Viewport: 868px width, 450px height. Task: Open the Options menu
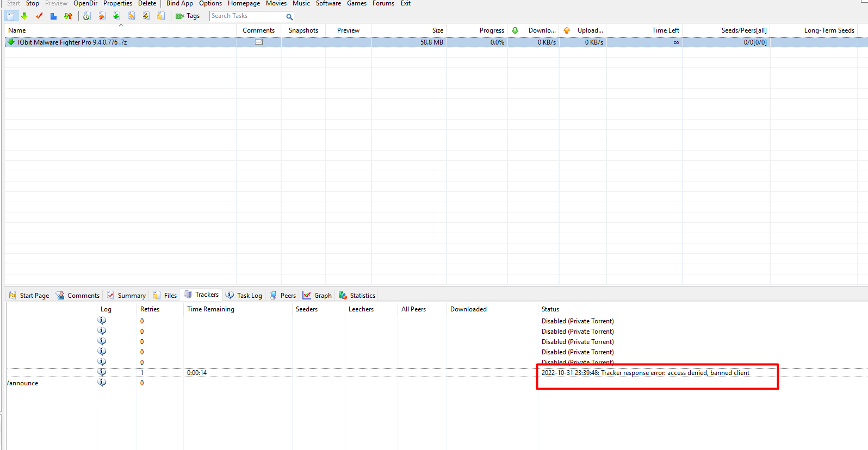tap(210, 3)
